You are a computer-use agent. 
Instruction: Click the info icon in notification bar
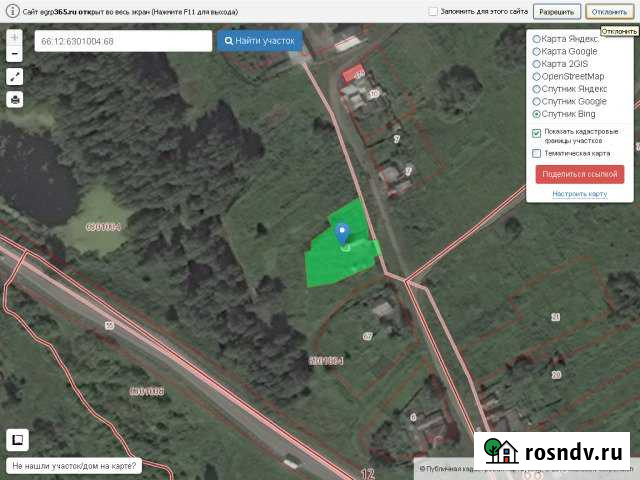tap(10, 11)
